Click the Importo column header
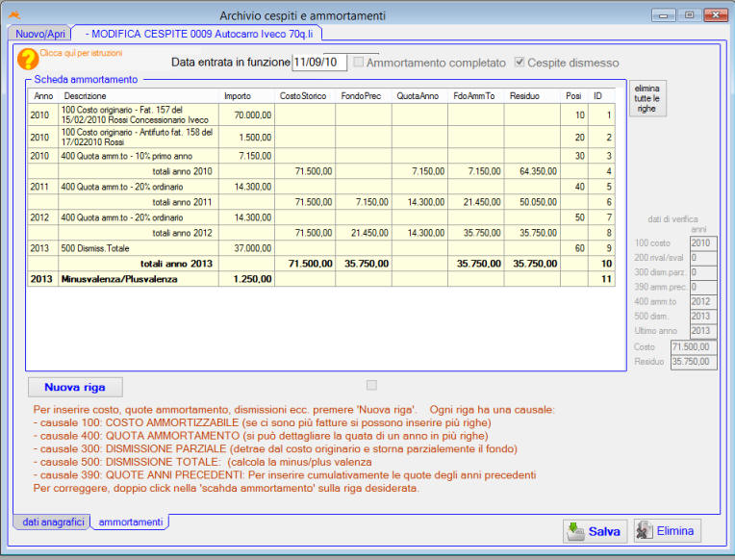The image size is (735, 560). click(246, 95)
